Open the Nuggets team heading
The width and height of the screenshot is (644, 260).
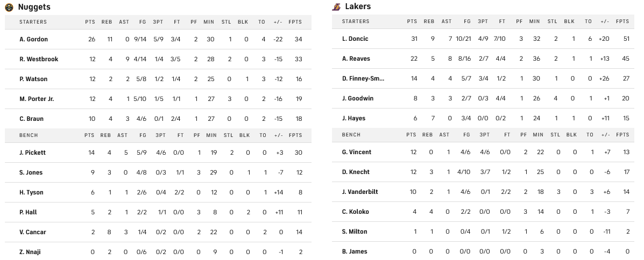34,7
